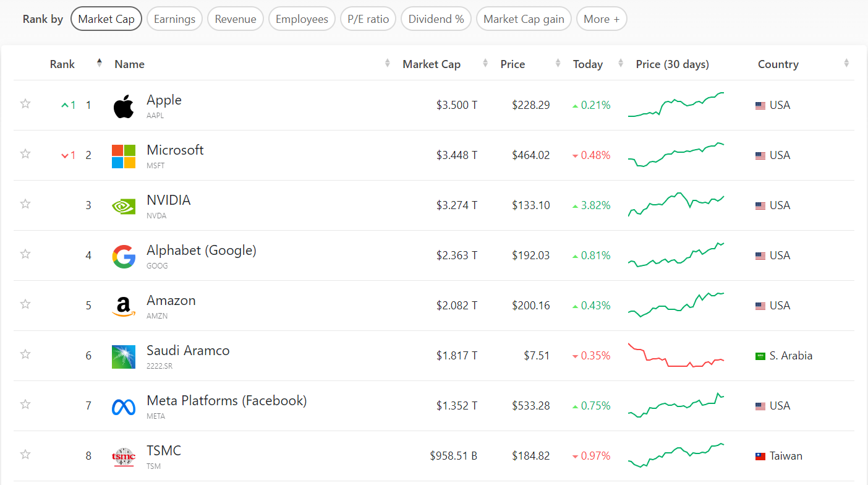Click the Apple company logo

point(124,106)
